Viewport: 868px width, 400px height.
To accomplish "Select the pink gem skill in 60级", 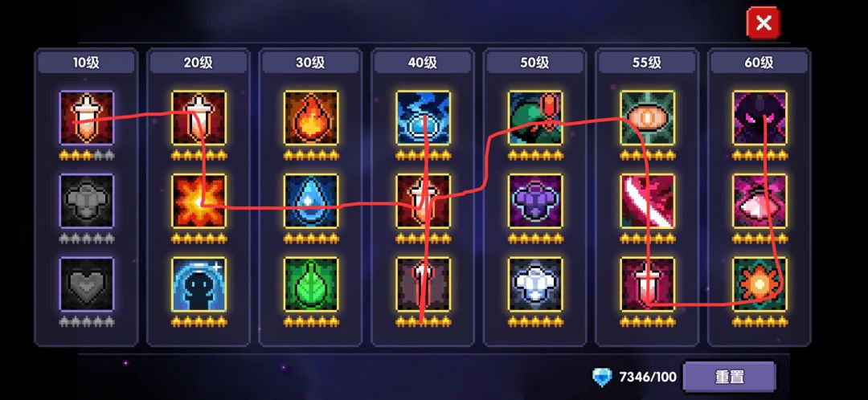I will pos(759,201).
